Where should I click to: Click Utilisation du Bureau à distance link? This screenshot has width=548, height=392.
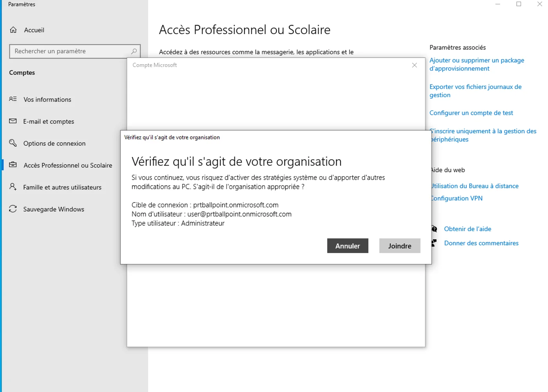pyautogui.click(x=474, y=186)
